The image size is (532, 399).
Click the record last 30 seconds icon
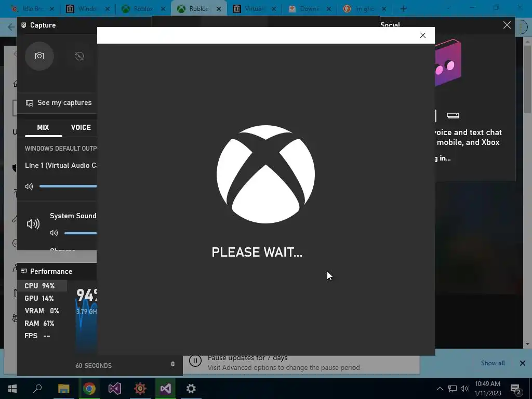(79, 56)
